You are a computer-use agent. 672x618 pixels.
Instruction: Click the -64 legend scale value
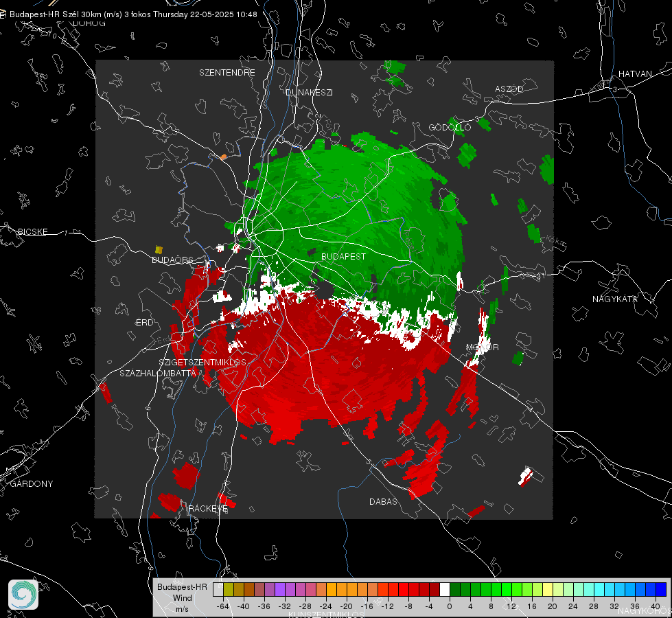(223, 606)
